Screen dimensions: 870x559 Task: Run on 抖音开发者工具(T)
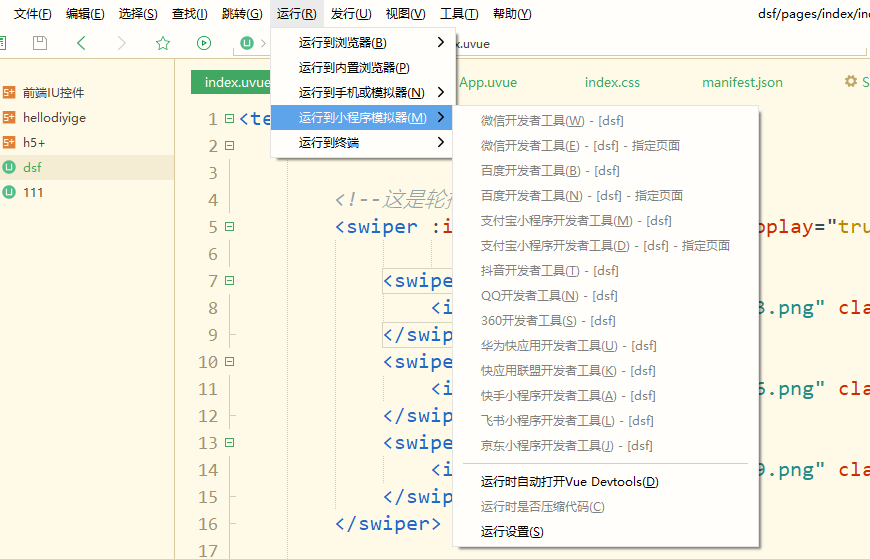click(x=606, y=270)
